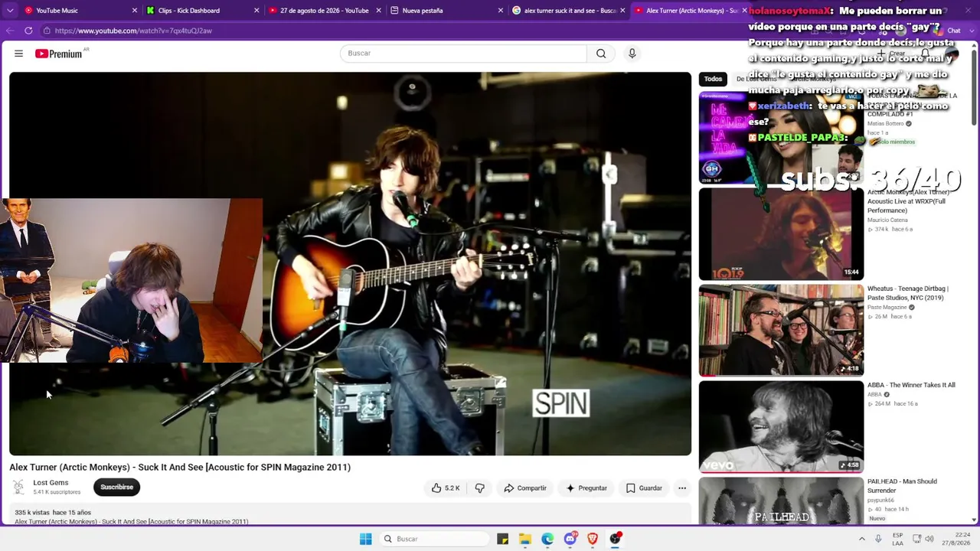Expand the video description box showing 335 k vistas
This screenshot has height=551, width=980.
point(350,514)
